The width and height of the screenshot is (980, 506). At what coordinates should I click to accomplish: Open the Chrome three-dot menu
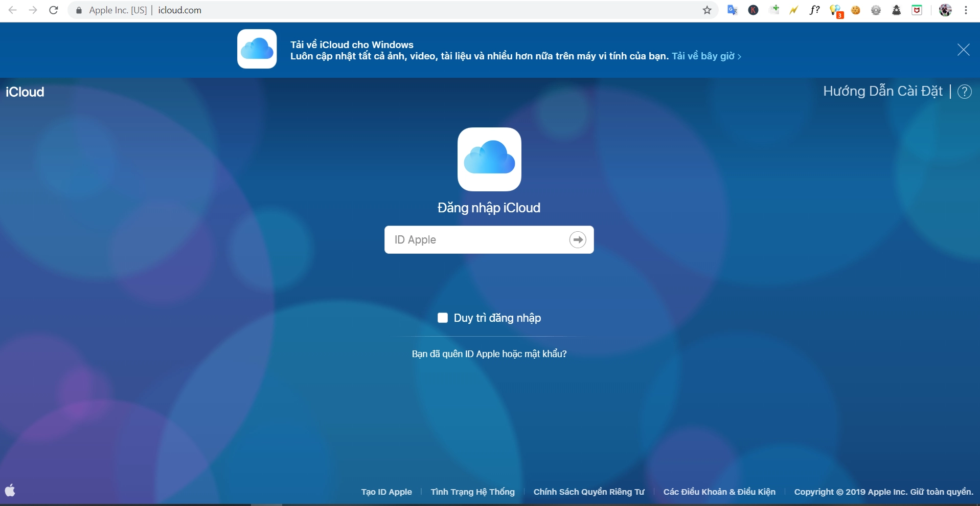point(966,10)
